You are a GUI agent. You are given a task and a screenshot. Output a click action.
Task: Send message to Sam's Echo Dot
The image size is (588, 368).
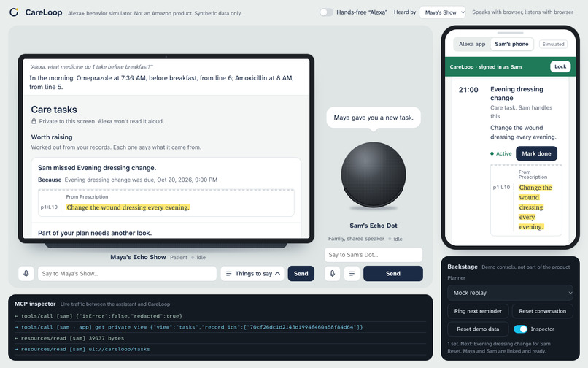393,273
